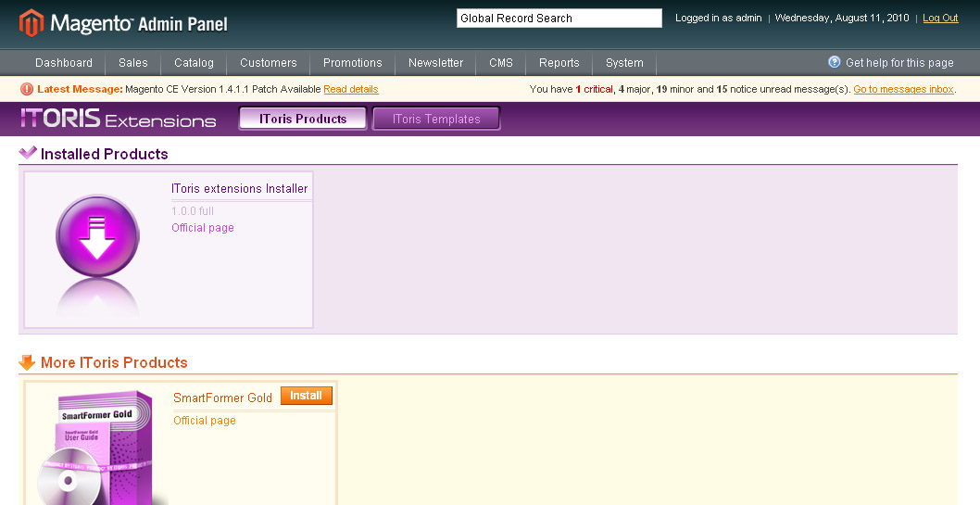Click the purple installer download arrow icon
Viewport: 980px width, 505px height.
pos(97,236)
